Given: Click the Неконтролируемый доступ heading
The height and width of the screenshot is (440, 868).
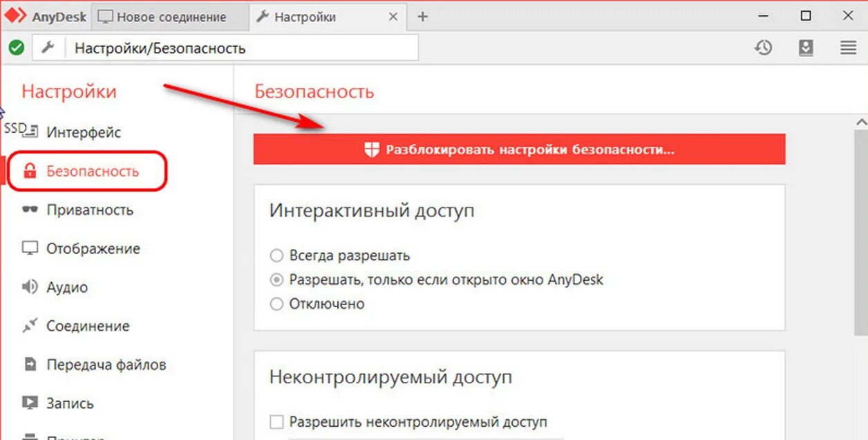Looking at the screenshot, I should (x=390, y=378).
